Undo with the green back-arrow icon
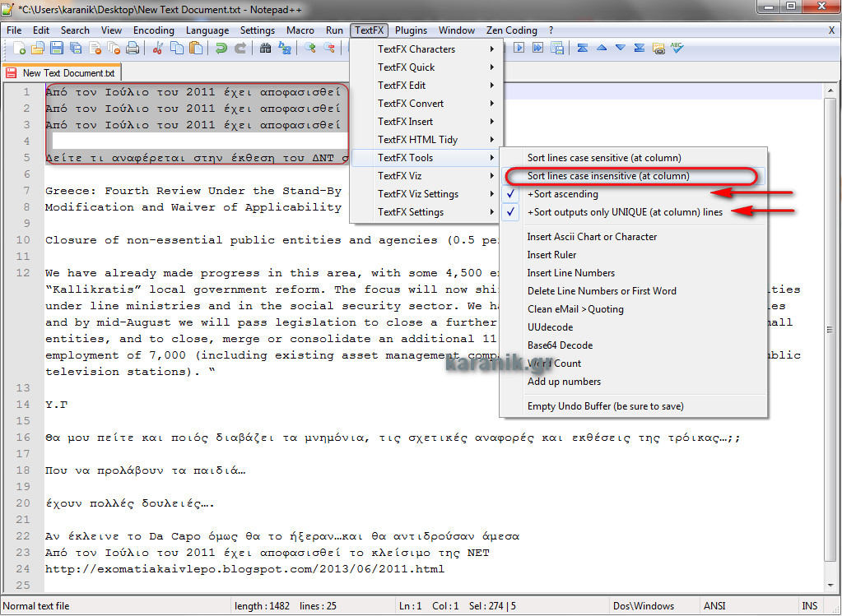Viewport: 842px width, 616px height. click(x=222, y=48)
